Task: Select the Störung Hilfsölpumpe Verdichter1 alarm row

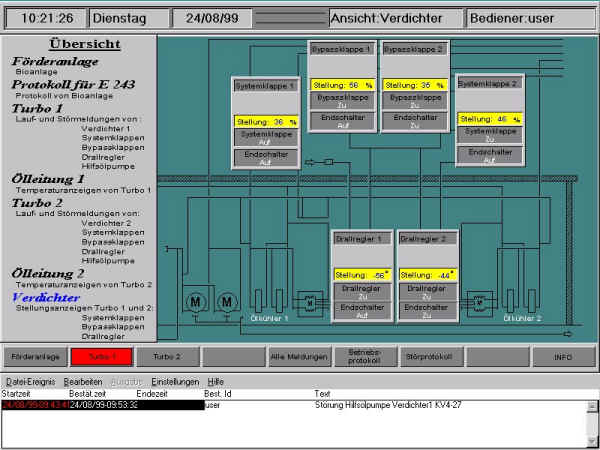Action: (293, 405)
